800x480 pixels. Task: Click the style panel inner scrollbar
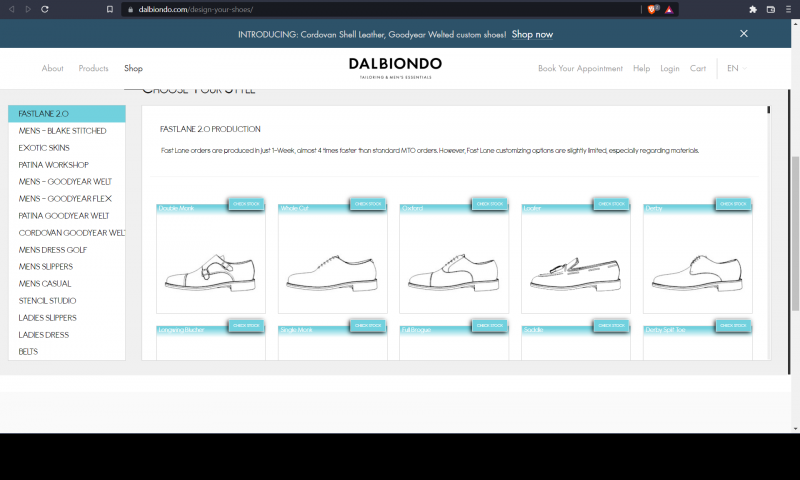point(768,110)
